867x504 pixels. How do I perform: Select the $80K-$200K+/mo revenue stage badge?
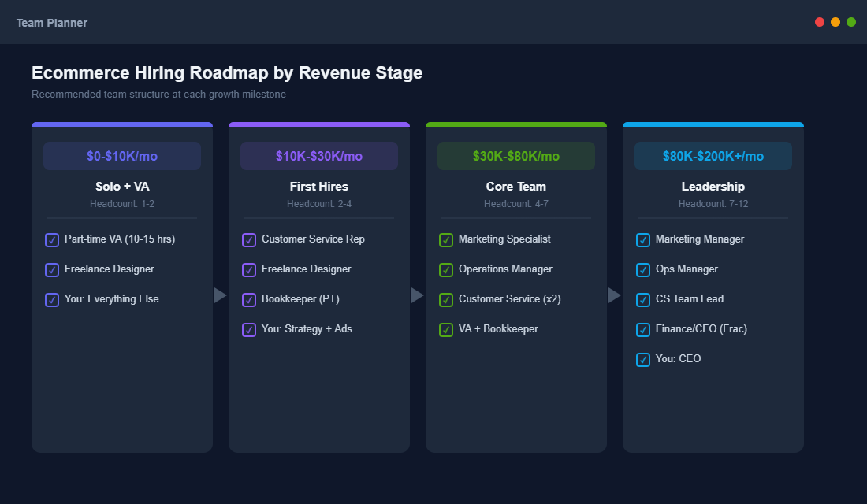click(x=713, y=156)
